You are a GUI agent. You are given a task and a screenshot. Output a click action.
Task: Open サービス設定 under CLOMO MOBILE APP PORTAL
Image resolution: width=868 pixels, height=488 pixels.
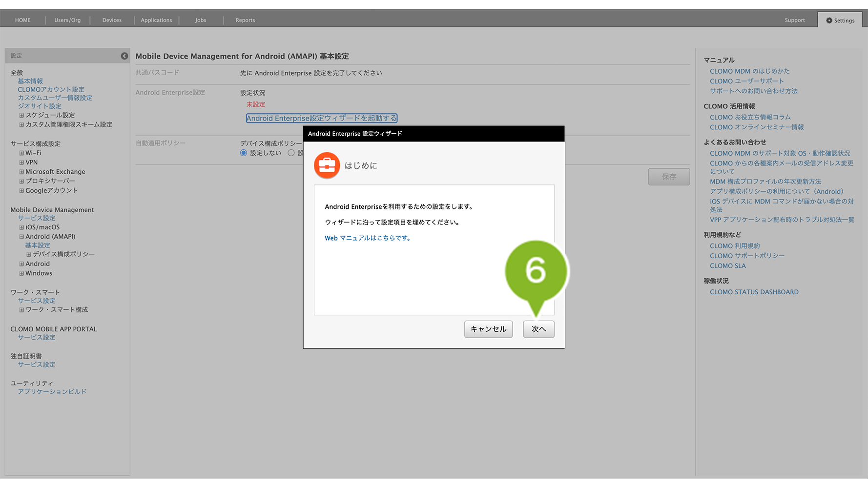point(37,337)
